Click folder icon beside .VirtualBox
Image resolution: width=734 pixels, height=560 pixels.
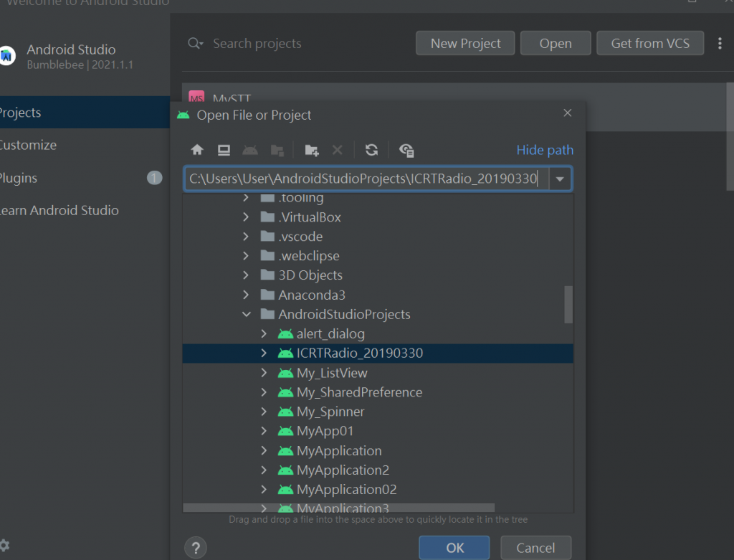[267, 217]
